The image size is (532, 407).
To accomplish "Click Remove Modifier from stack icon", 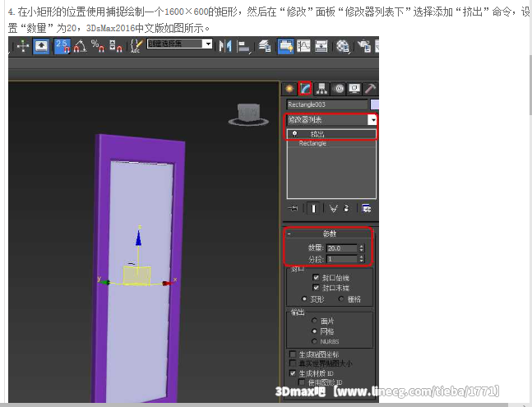I will (x=346, y=208).
